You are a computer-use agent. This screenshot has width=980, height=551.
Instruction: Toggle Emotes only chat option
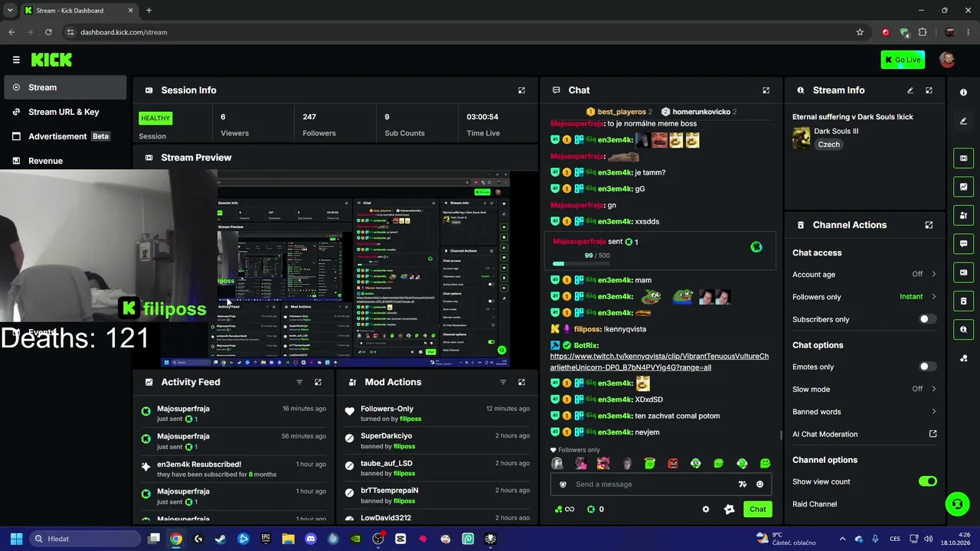(927, 367)
